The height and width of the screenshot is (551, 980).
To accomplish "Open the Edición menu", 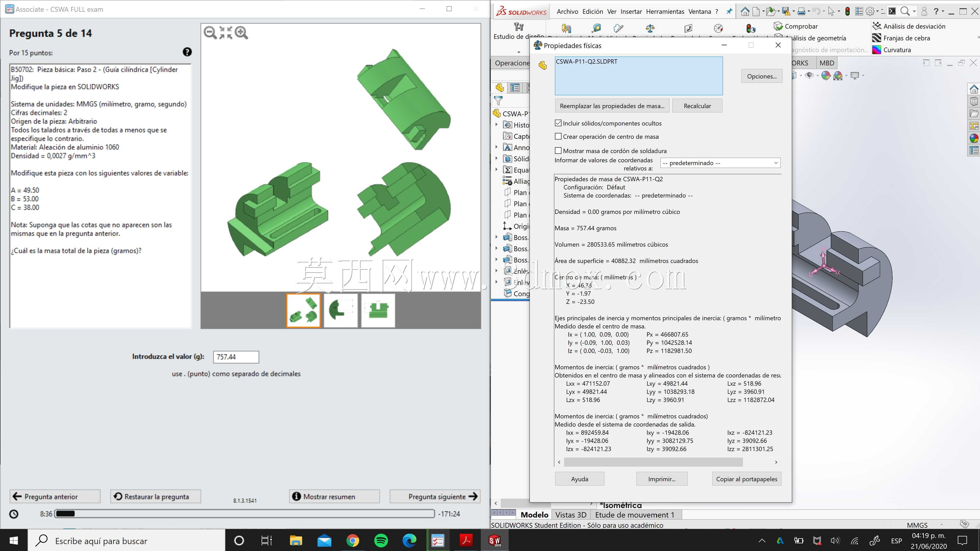I will [x=593, y=12].
